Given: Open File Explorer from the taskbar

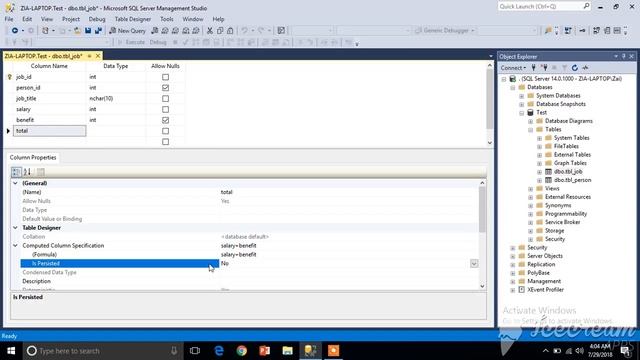Looking at the screenshot, I should pyautogui.click(x=287, y=351).
